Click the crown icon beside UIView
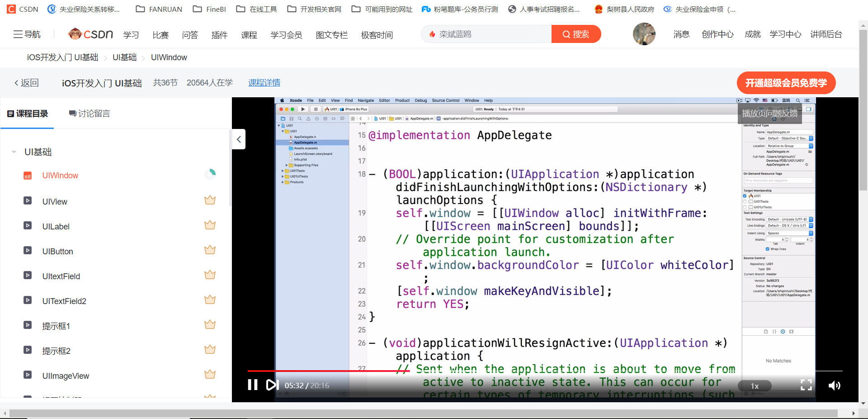 coord(210,200)
